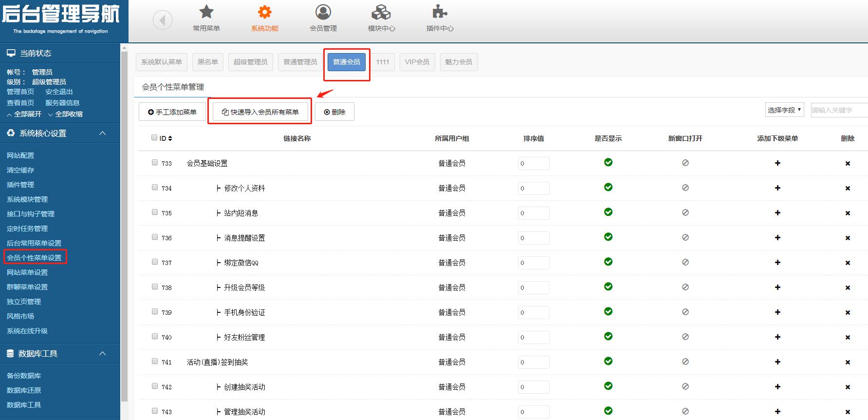Open 插件中心 puzzle icon
The height and width of the screenshot is (420, 868).
[440, 12]
